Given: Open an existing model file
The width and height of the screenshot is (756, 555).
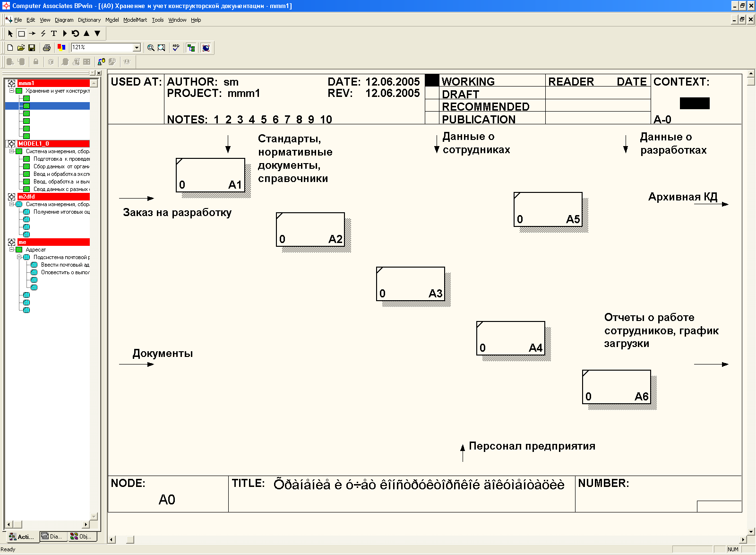Looking at the screenshot, I should tap(21, 48).
